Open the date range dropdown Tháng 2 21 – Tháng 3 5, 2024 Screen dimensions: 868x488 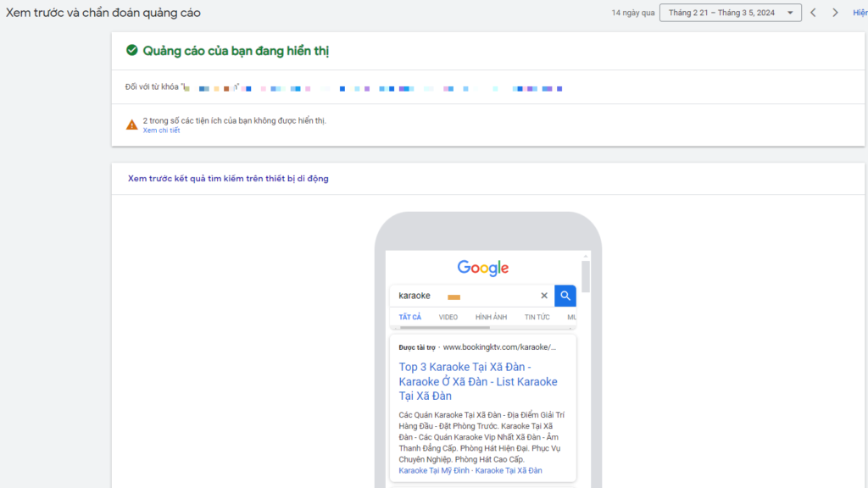tap(730, 13)
